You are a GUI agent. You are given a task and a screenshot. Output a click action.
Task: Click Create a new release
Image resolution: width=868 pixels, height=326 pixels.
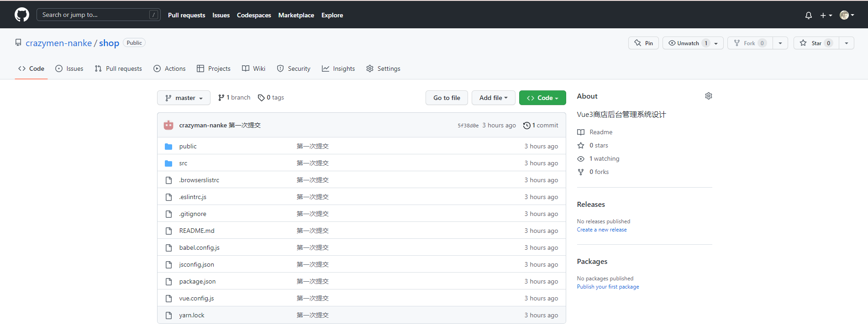tap(602, 230)
